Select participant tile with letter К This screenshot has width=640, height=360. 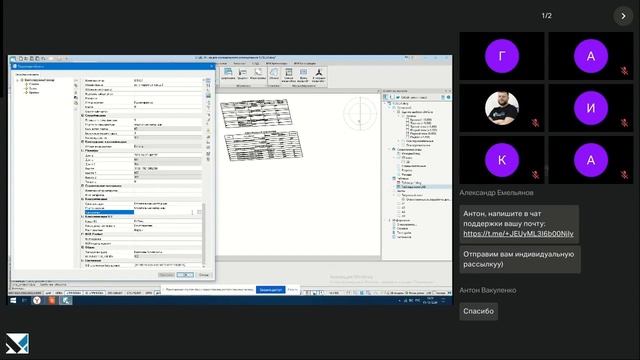tap(502, 160)
